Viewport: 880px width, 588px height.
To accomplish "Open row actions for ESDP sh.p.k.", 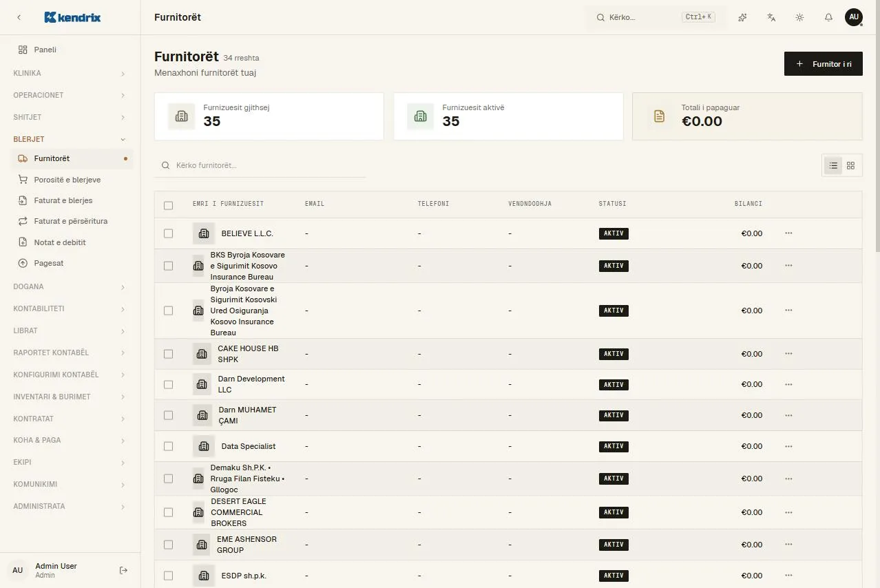I will pos(788,576).
